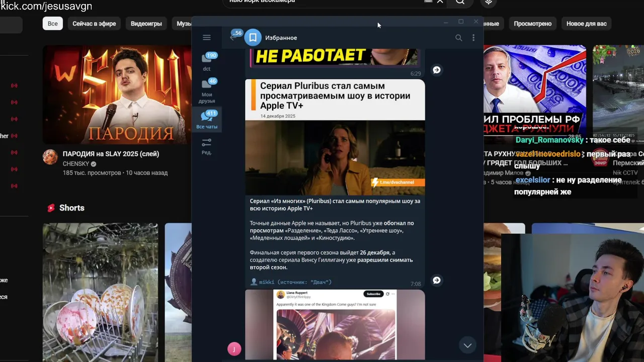The height and width of the screenshot is (362, 644).
Task: Select the dct chat folder
Action: point(207,62)
